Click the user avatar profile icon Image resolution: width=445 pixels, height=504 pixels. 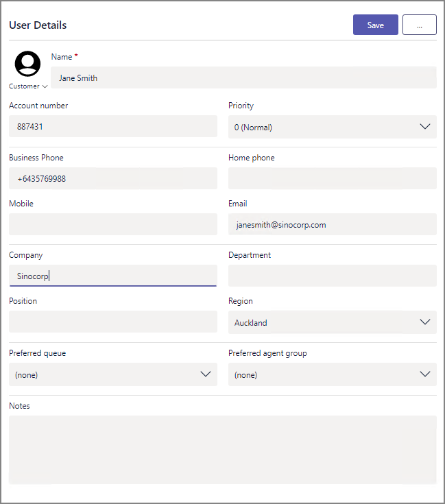tap(27, 64)
